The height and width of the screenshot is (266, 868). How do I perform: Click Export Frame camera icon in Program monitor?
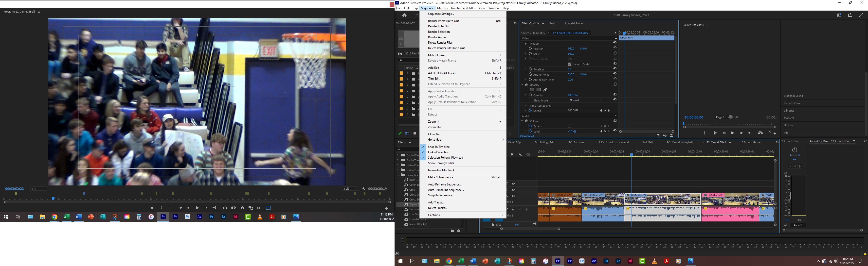point(242,208)
